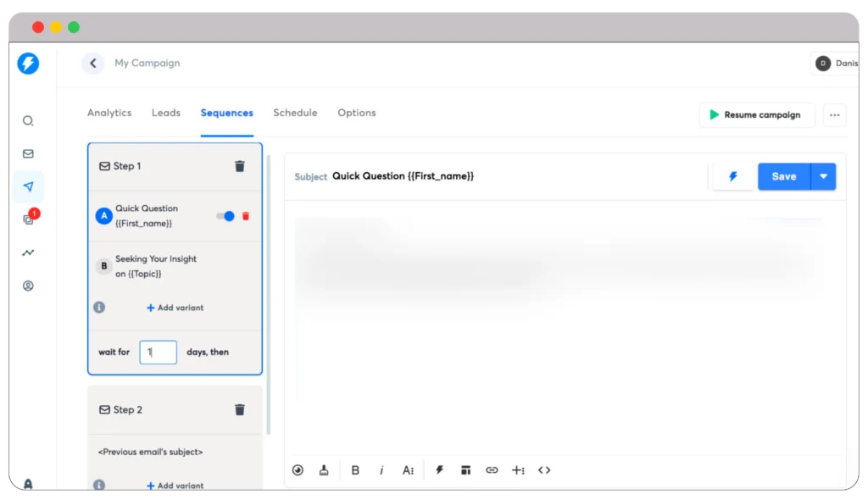Image resolution: width=868 pixels, height=500 pixels.
Task: Toggle bold formatting in the editor toolbar
Action: click(x=355, y=469)
